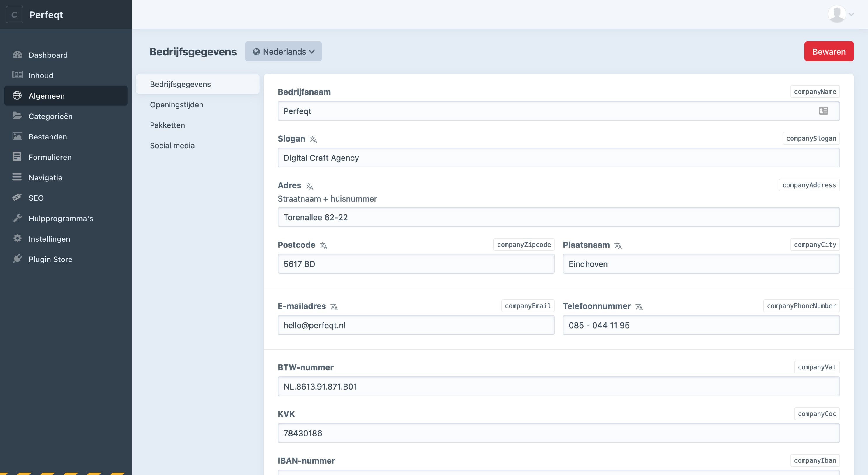The height and width of the screenshot is (475, 868).
Task: Click the red Bewaren save button
Action: [x=829, y=51]
